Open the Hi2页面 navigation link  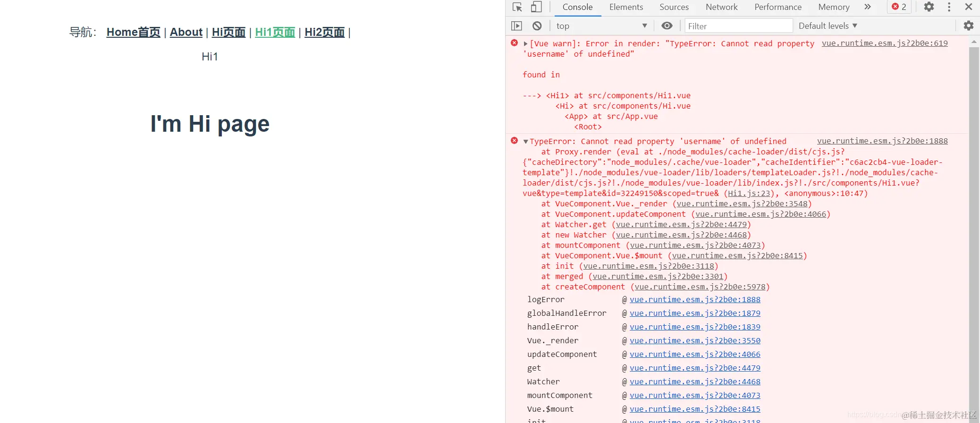click(x=324, y=32)
